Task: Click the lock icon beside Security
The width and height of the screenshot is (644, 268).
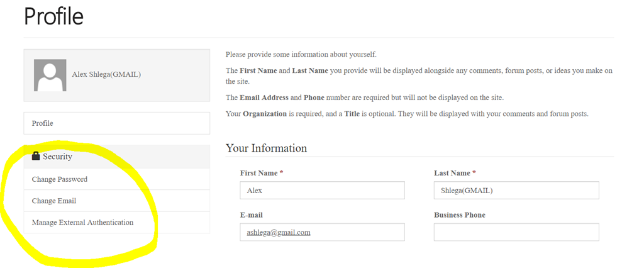Action: pos(36,156)
